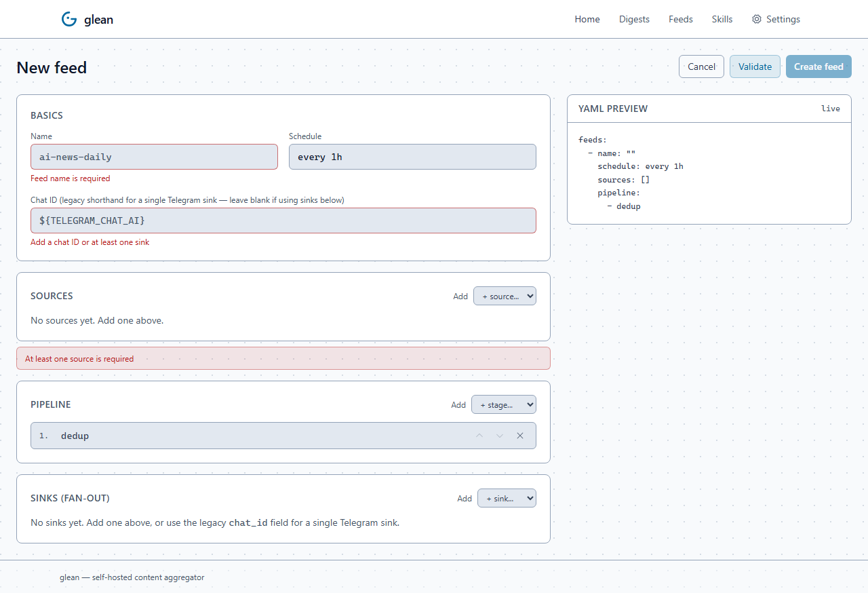Validate the feed configuration
868x593 pixels.
click(x=755, y=66)
